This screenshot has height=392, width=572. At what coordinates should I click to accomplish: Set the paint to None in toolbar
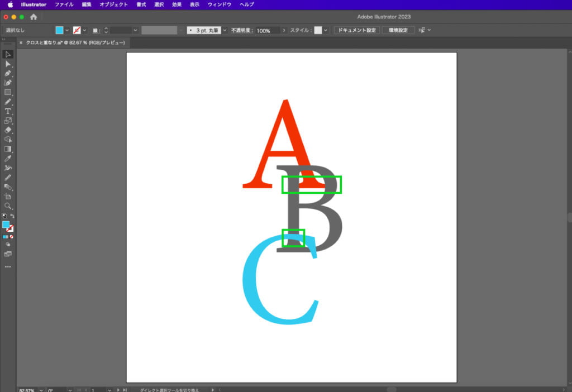coord(12,237)
